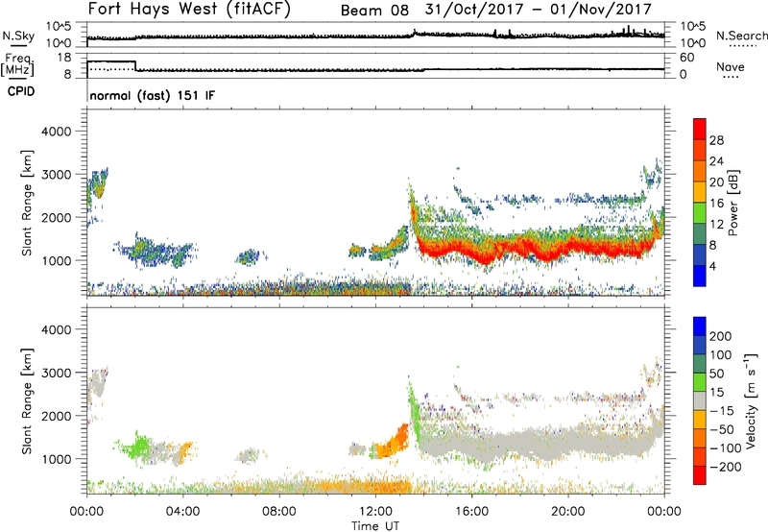768x532 pixels.
Task: Click the Velocity [m s-1] color bar title
Action: click(x=751, y=400)
